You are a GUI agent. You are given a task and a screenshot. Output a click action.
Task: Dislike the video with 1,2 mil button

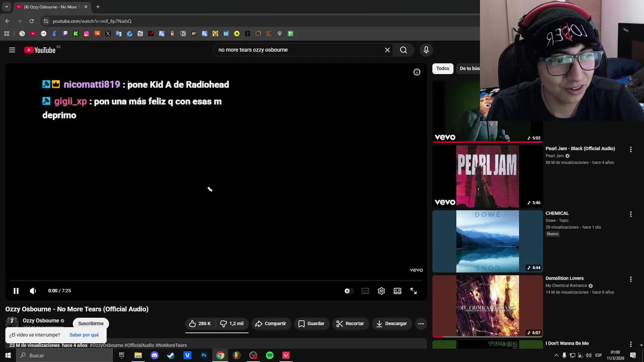click(232, 323)
